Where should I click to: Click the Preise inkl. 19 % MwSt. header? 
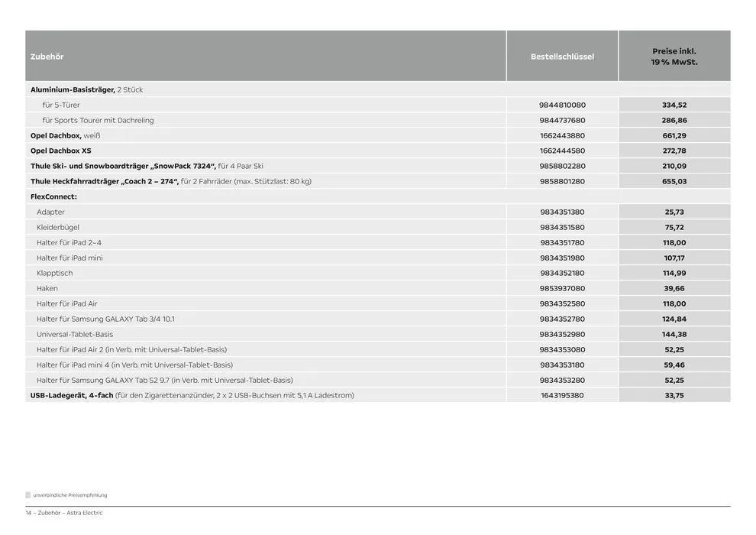point(674,57)
